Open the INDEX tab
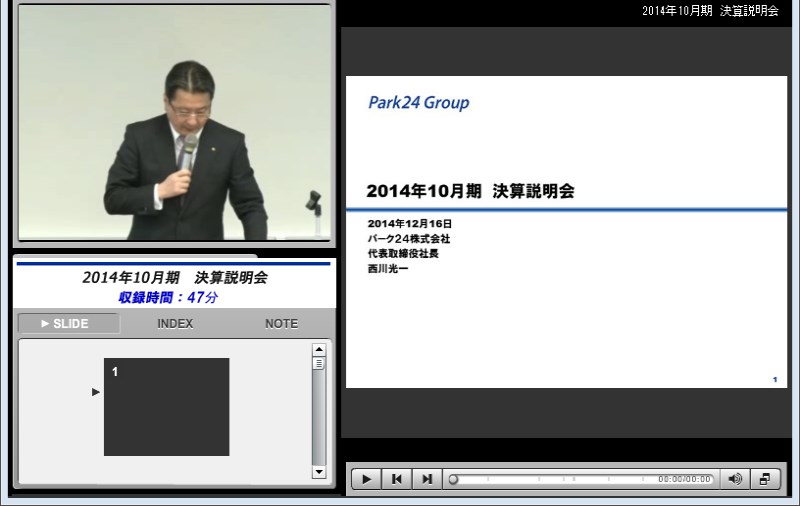800x506 pixels. [175, 323]
